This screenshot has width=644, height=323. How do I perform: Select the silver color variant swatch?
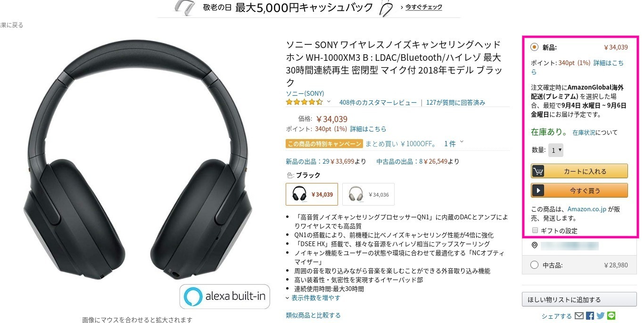tap(368, 194)
